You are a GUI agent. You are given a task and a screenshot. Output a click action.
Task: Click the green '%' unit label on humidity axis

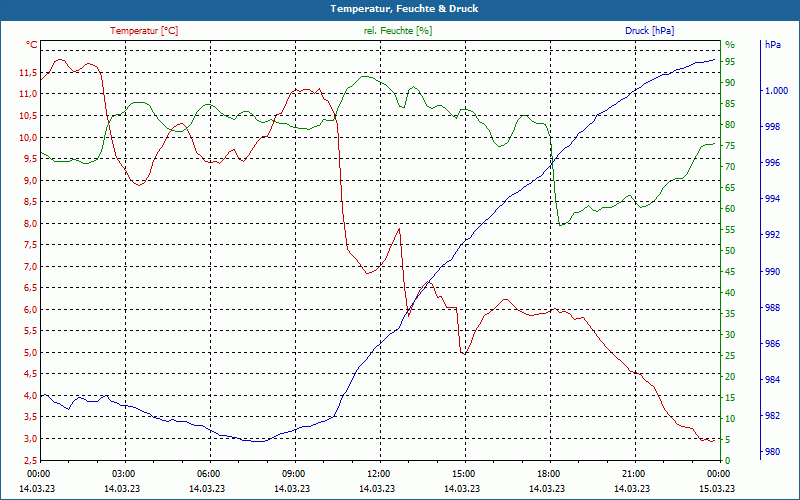coord(730,45)
